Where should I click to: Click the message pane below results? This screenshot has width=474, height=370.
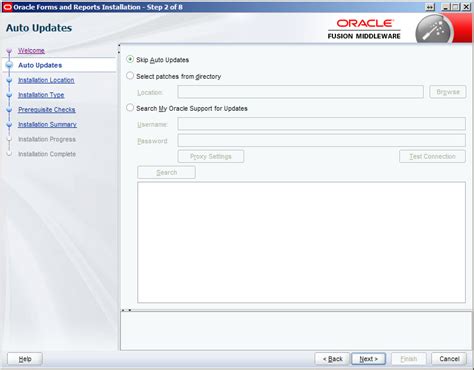297,331
